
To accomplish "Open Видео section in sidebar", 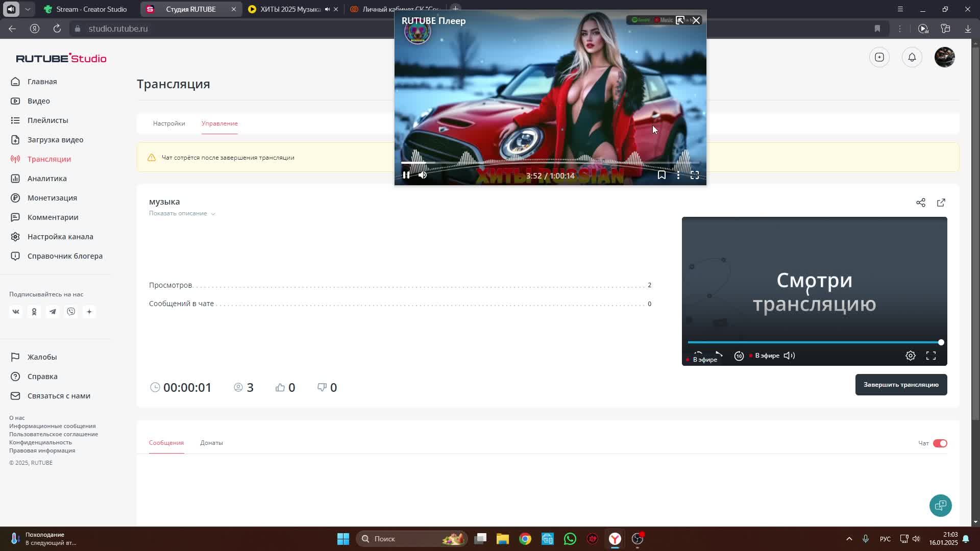I will coord(38,101).
